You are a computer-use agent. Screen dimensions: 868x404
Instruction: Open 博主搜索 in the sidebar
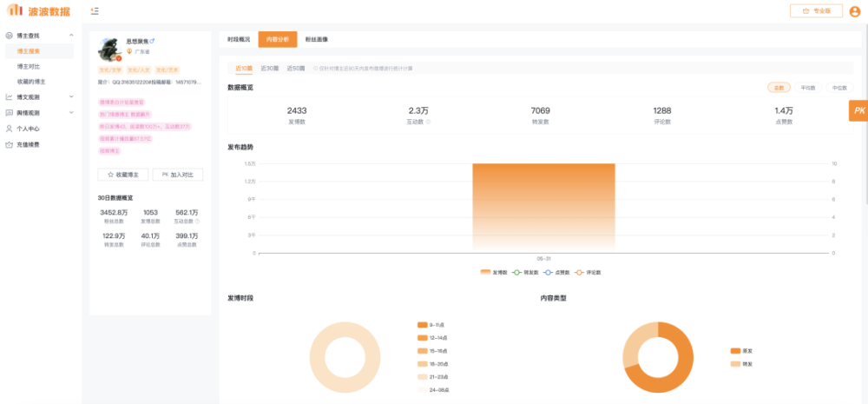39,51
